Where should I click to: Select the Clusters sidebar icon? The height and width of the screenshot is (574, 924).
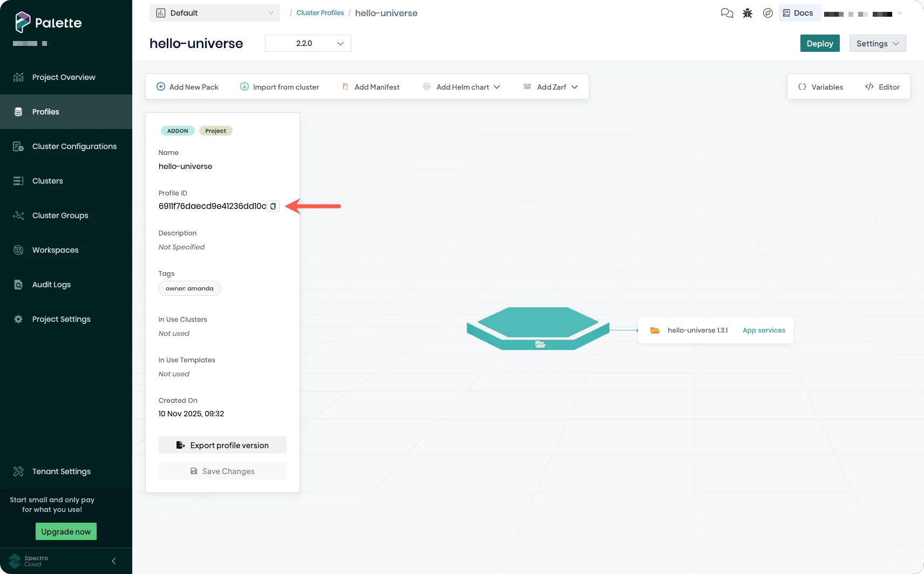coord(18,180)
